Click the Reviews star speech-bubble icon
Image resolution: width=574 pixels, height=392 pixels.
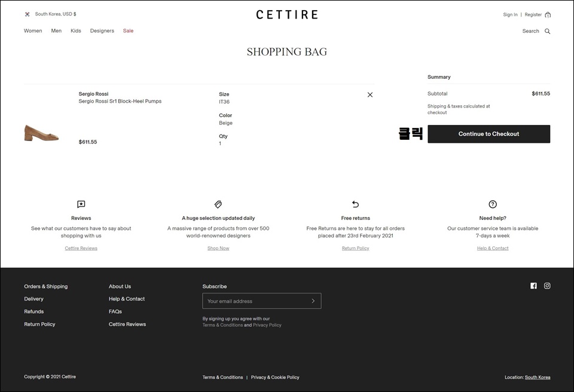coord(81,204)
